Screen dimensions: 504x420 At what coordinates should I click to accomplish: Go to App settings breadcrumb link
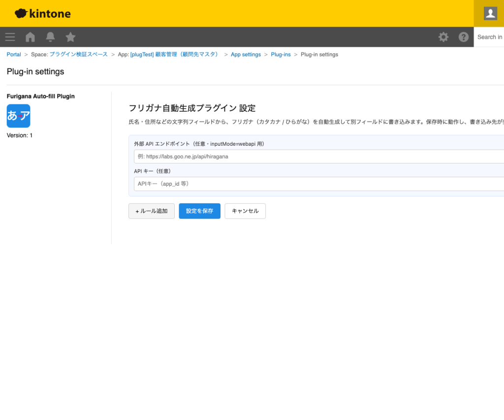246,54
